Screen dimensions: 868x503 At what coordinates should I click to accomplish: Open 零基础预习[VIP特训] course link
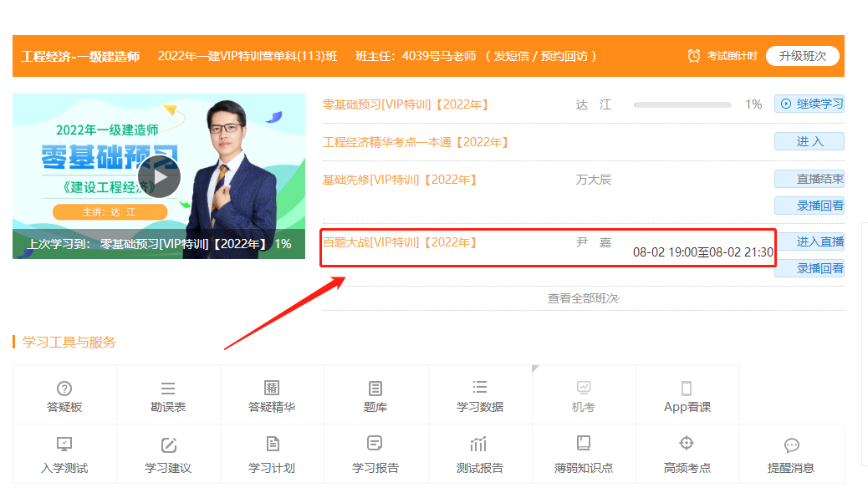(x=405, y=104)
